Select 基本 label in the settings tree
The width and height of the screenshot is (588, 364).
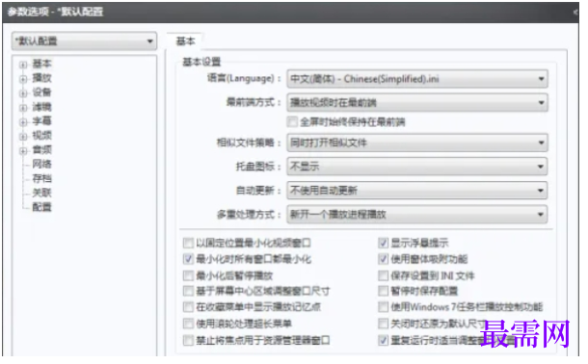41,64
